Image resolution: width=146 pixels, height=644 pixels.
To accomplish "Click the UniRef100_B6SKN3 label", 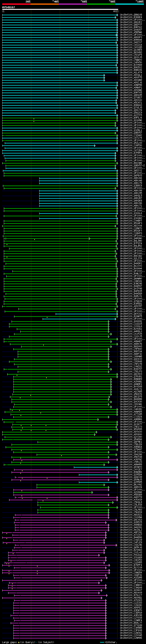I will 131,52.
